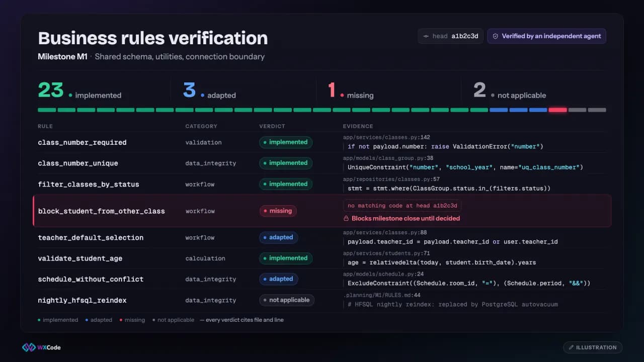This screenshot has width=644, height=362.
Task: Select the nightly_hfsql_reindex rule name
Action: 82,300
